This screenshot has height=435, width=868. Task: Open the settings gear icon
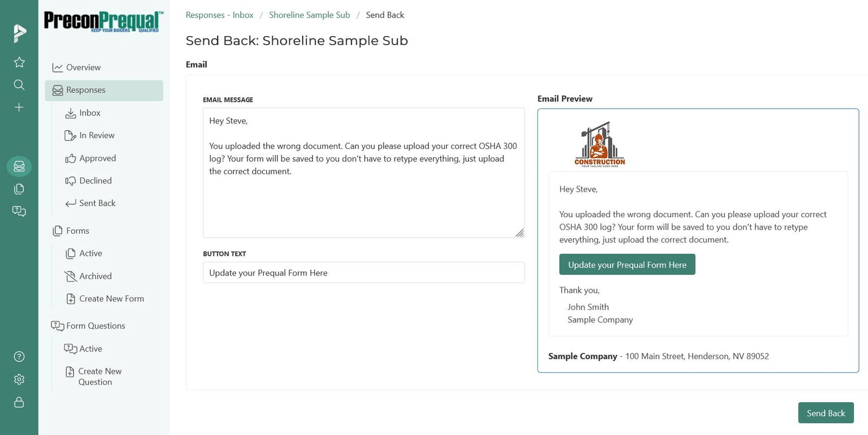click(x=19, y=379)
